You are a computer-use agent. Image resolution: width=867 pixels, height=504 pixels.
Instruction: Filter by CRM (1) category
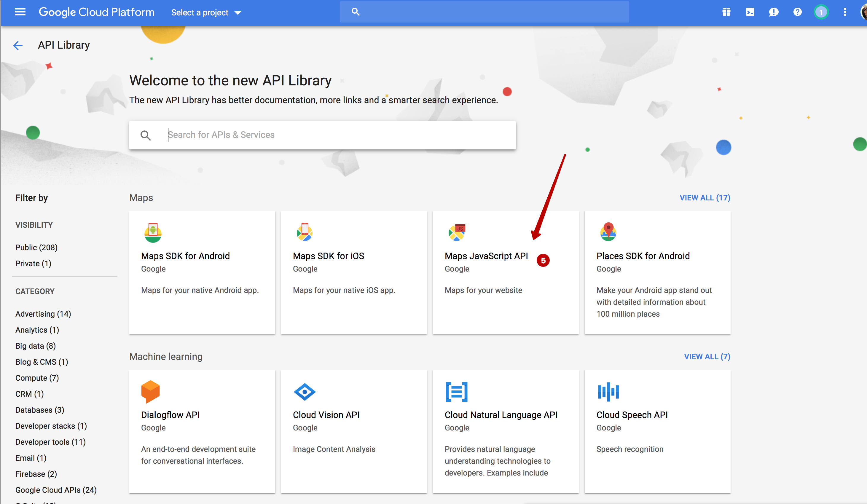tap(30, 394)
